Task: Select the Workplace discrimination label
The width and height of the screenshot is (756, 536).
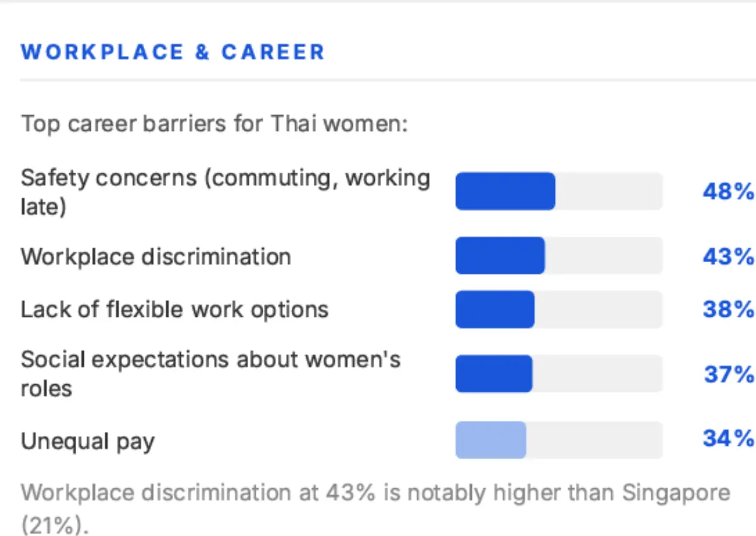Action: (x=156, y=257)
